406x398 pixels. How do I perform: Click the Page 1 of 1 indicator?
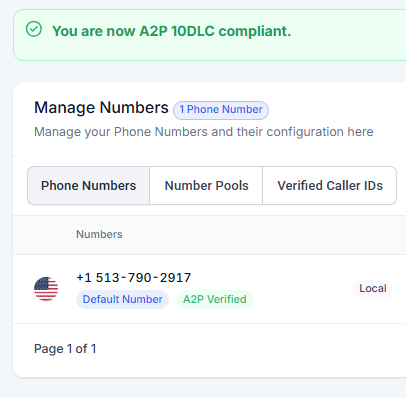click(x=65, y=349)
